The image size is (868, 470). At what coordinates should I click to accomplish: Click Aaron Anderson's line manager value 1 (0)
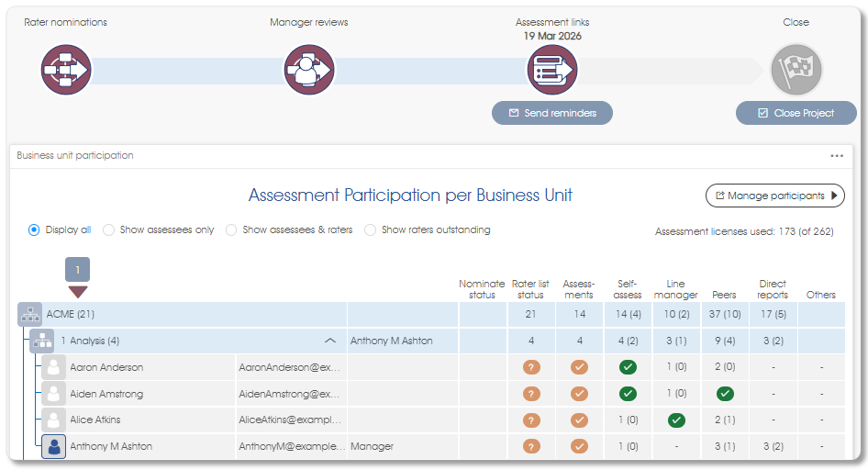pyautogui.click(x=676, y=367)
